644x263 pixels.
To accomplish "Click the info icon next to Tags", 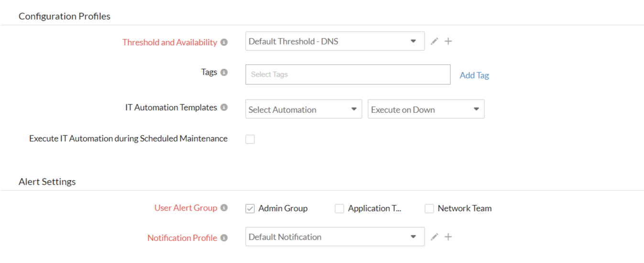I will 224,73.
